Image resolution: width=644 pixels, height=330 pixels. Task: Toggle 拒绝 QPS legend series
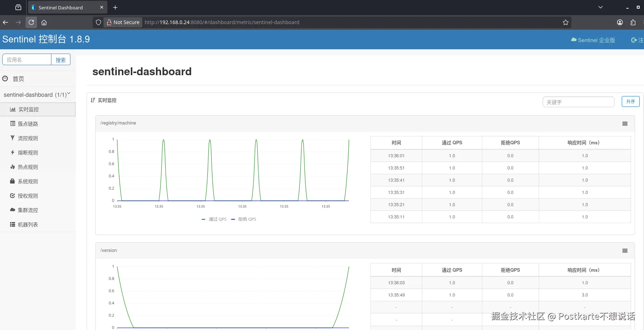(x=244, y=219)
